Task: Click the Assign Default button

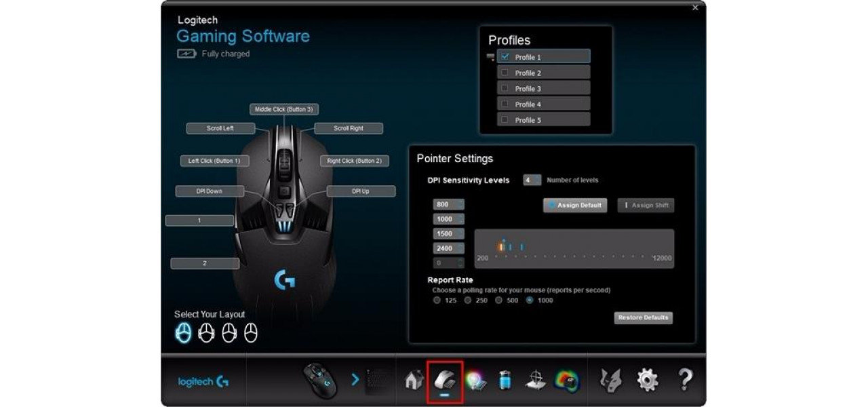Action: click(575, 205)
